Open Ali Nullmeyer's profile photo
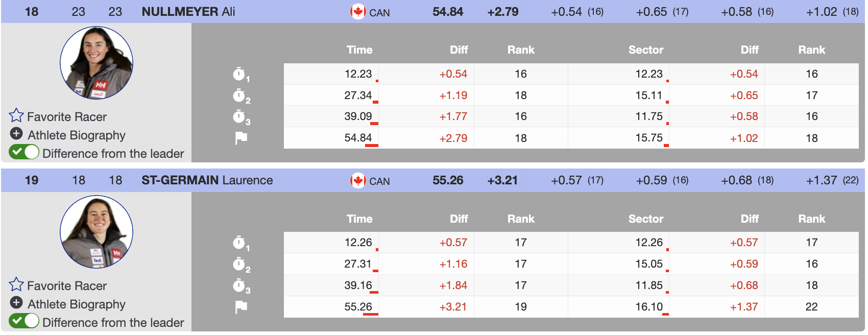The image size is (868, 335). [x=97, y=63]
